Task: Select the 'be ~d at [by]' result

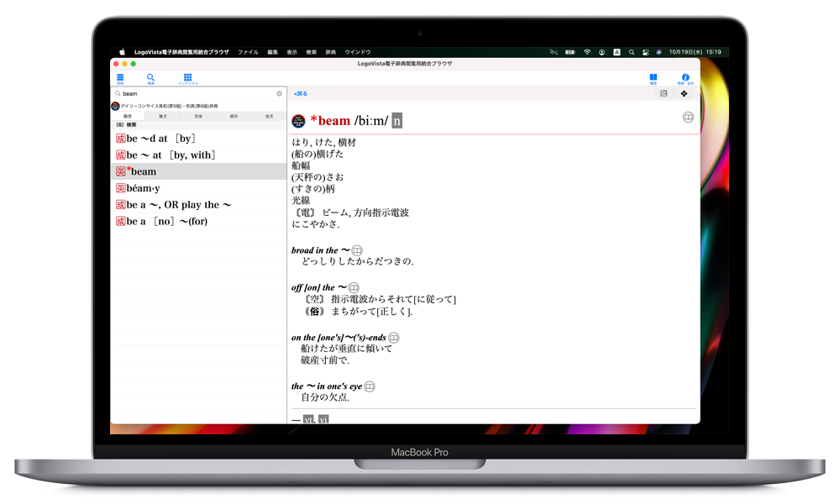Action: (x=198, y=139)
